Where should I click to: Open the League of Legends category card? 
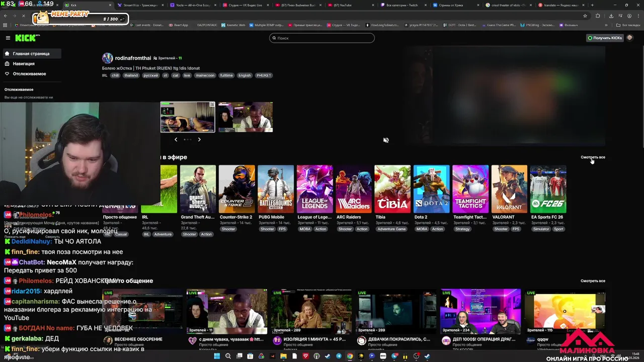314,189
